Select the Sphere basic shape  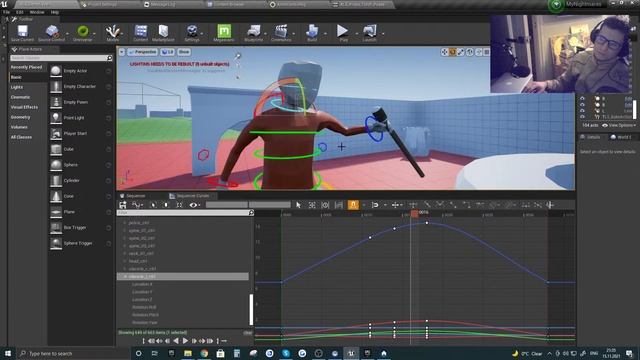coord(56,165)
